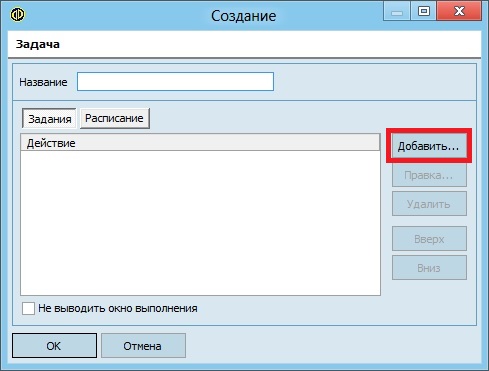Viewport: 489px width, 371px height.
Task: Minimize the Создание window
Action: [397, 11]
